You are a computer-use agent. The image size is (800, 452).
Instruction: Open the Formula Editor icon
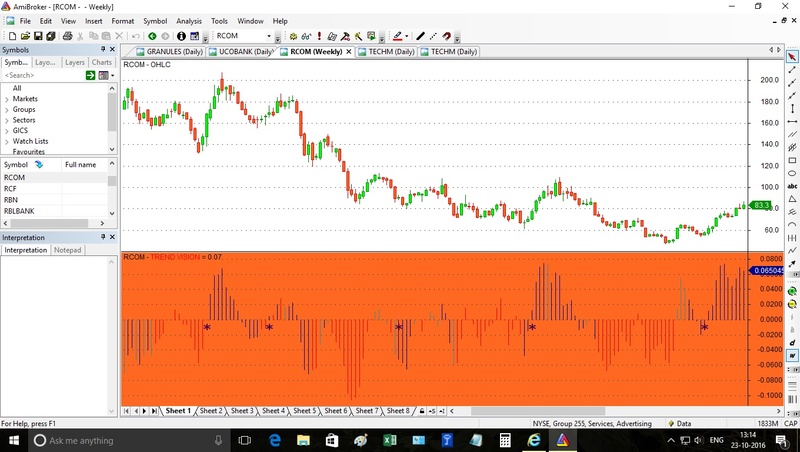(332, 36)
